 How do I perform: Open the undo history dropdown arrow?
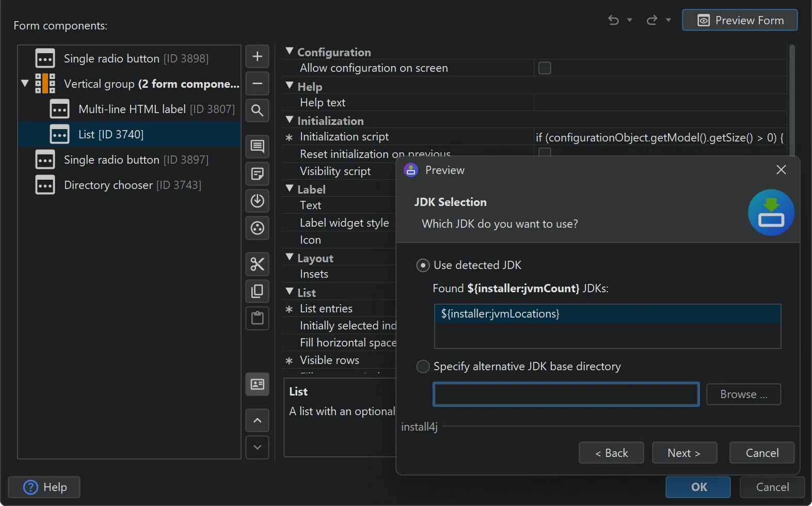(x=629, y=20)
